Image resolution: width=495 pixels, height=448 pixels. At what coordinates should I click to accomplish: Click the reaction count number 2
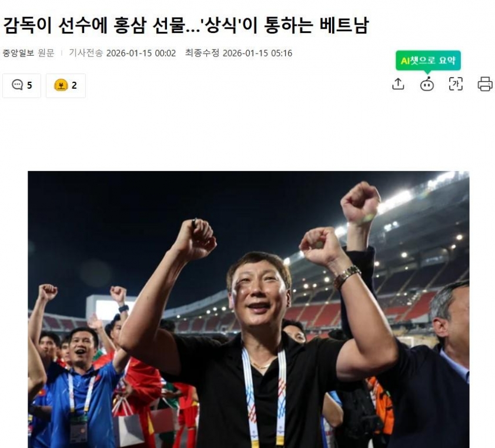(74, 85)
